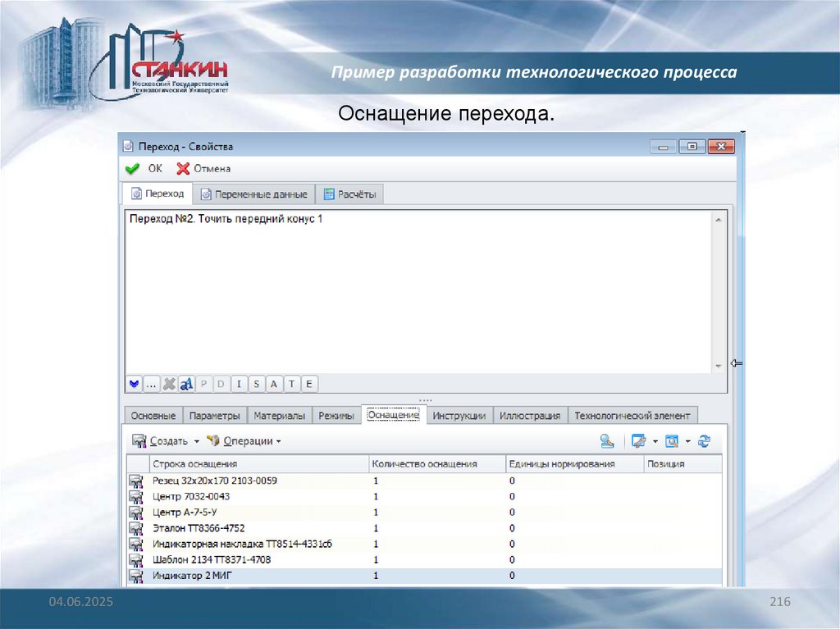
Task: Expand dropdown arrow next to view window icon
Action: 688,441
